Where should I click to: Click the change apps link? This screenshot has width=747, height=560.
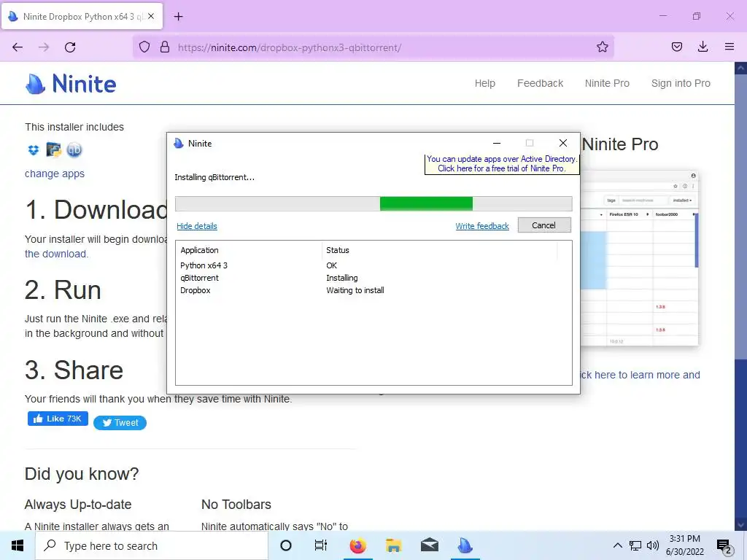(54, 174)
